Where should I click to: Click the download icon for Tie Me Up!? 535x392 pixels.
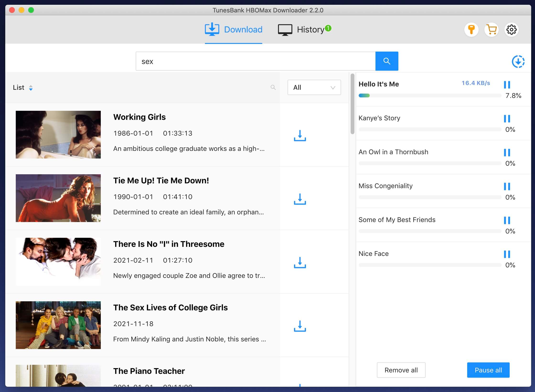tap(300, 199)
